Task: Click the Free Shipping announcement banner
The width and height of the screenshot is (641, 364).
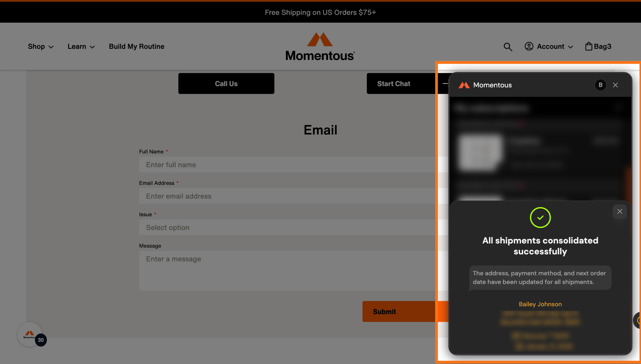Action: 320,12
